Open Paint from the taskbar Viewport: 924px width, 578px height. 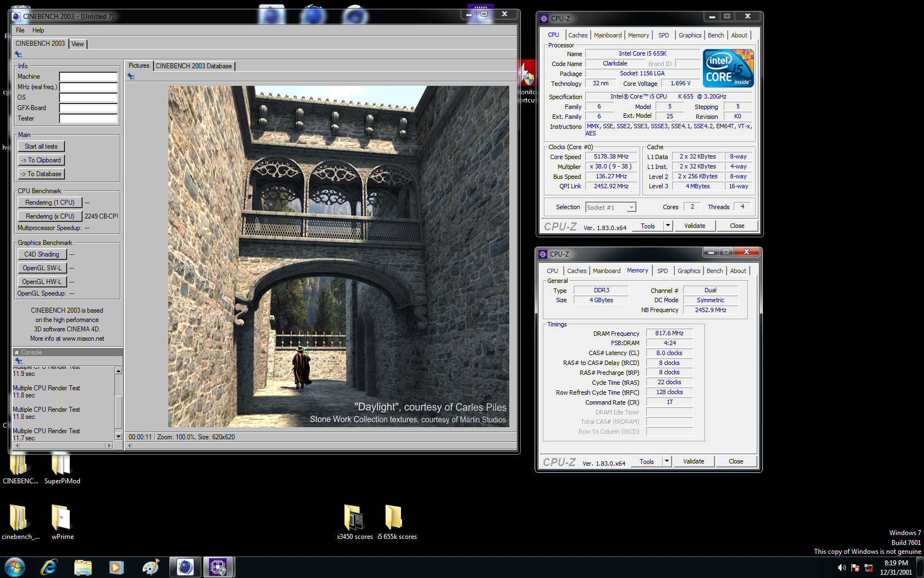(x=150, y=567)
